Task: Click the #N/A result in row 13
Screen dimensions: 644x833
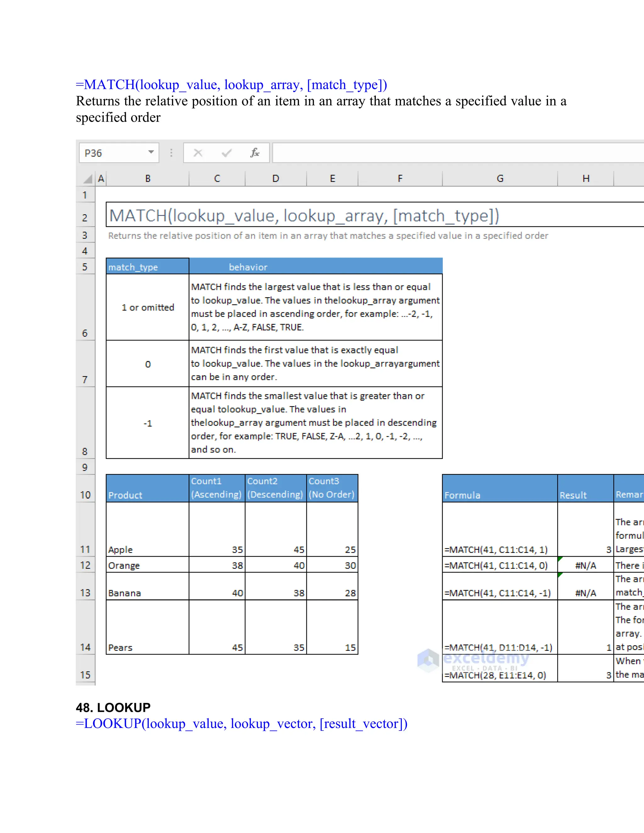Action: [586, 586]
